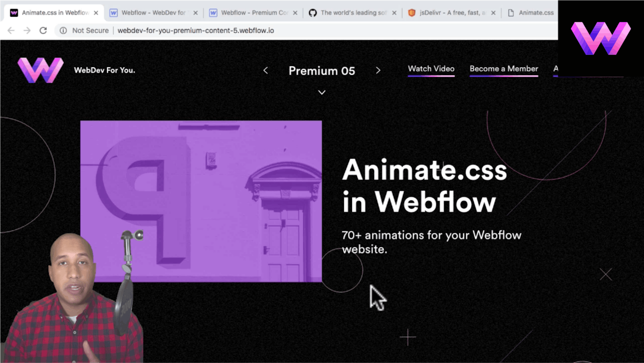Go to next premium with right chevron
This screenshot has width=644, height=363.
(x=378, y=71)
